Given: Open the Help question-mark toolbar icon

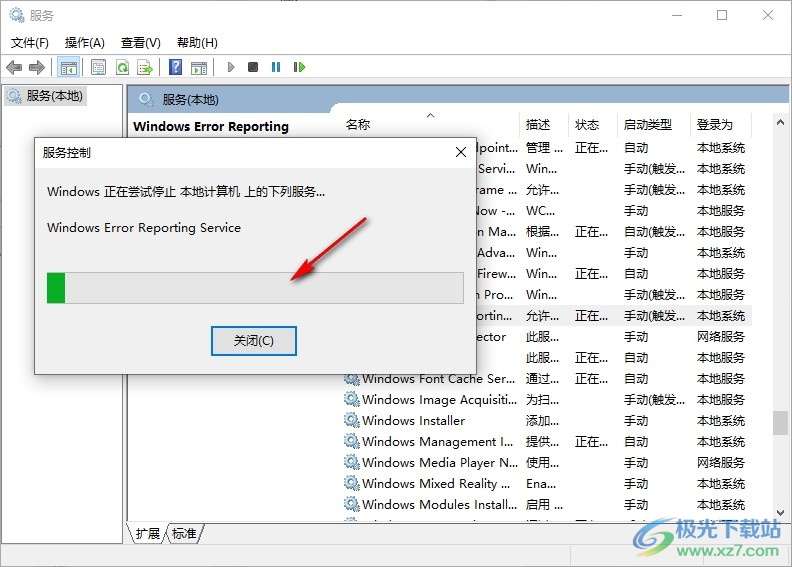Looking at the screenshot, I should click(x=175, y=67).
